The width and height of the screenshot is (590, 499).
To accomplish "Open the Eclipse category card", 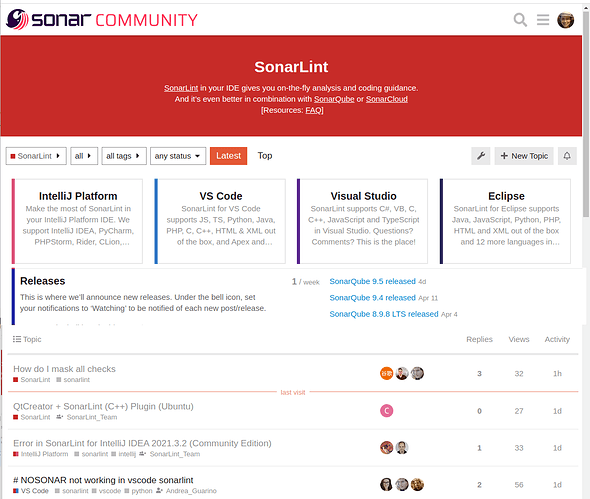I will 505,221.
